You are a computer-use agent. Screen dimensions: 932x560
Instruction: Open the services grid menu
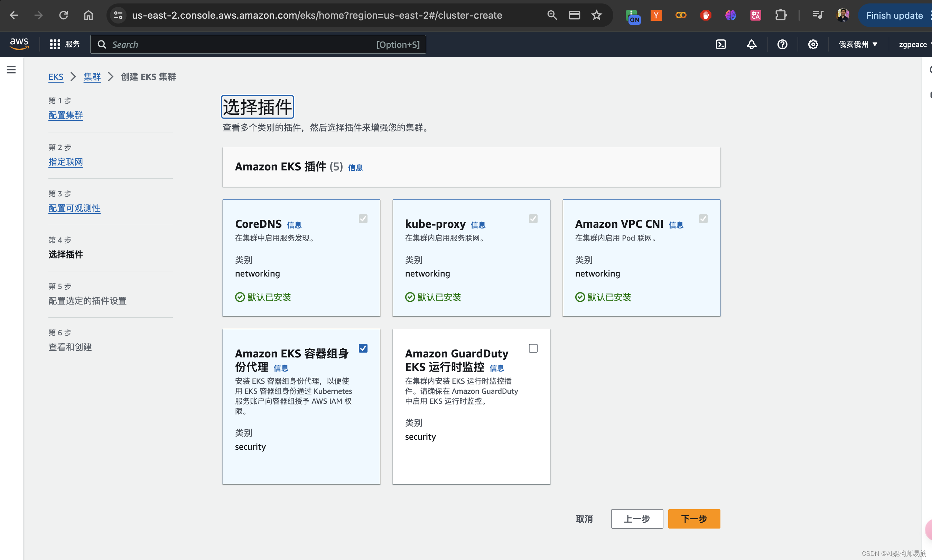point(65,45)
